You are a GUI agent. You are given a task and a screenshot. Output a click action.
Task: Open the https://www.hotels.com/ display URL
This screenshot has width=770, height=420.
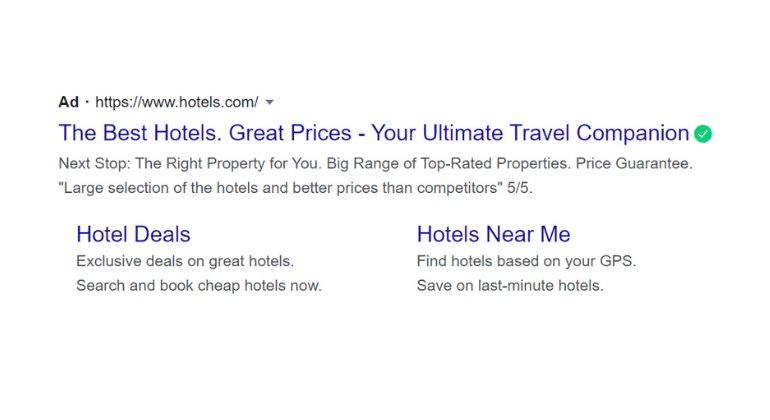tap(177, 102)
